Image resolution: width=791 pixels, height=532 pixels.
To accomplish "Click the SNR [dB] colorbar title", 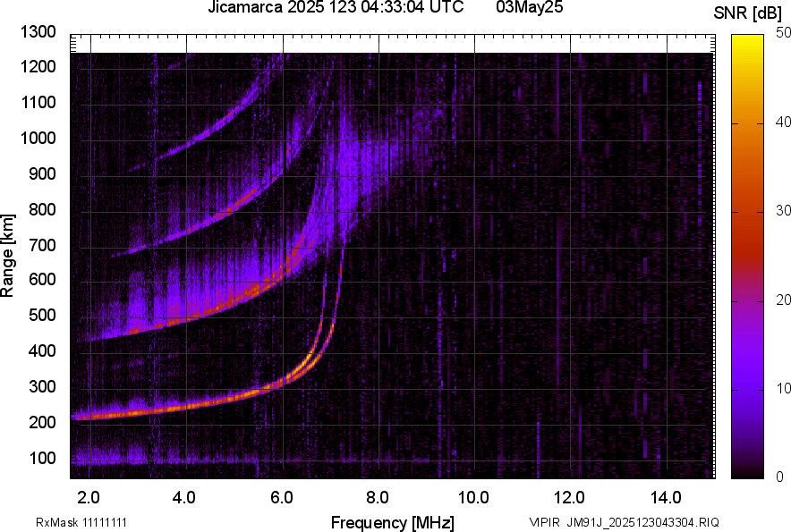I will click(748, 13).
